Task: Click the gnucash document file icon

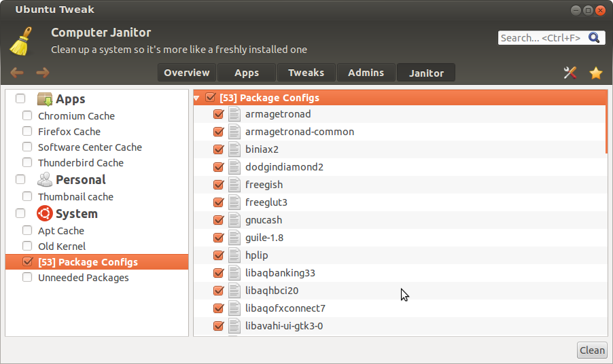Action: (x=235, y=220)
